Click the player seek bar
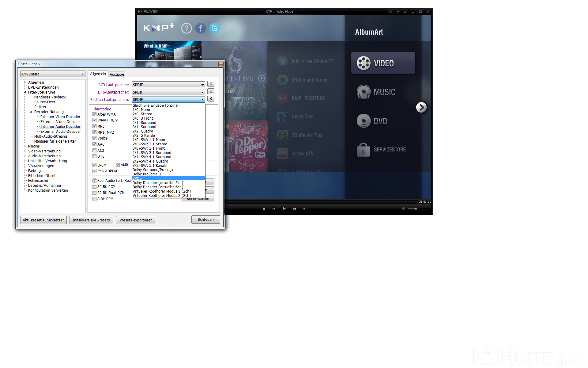 [x=322, y=201]
